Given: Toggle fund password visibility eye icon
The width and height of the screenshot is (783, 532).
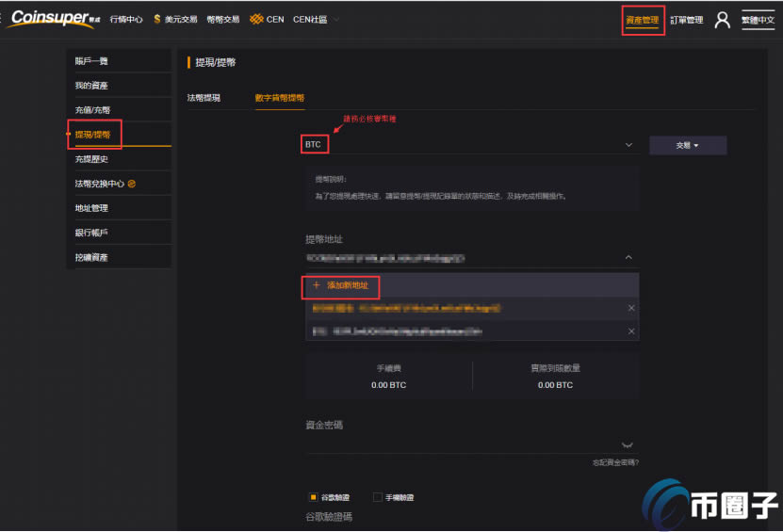Looking at the screenshot, I should (x=628, y=444).
